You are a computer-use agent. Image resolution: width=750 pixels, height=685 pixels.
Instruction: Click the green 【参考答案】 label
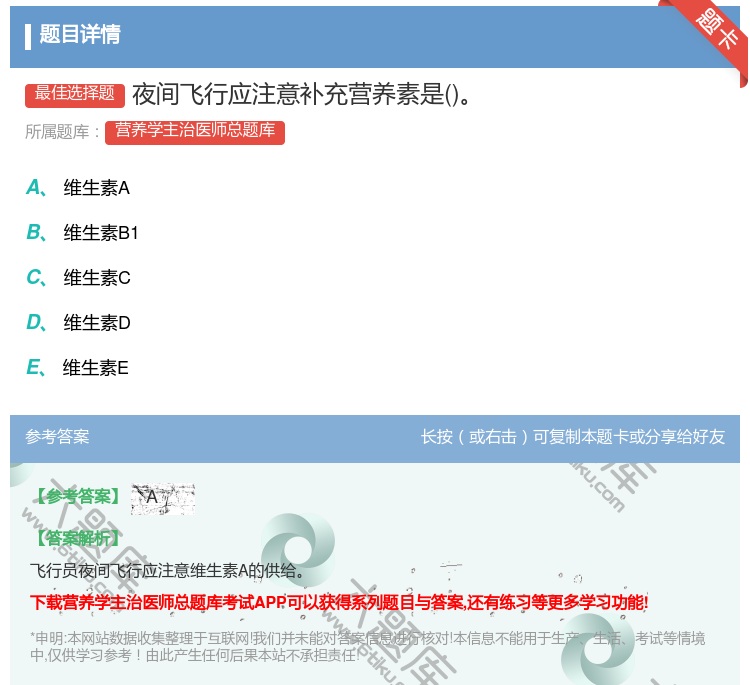point(76,497)
